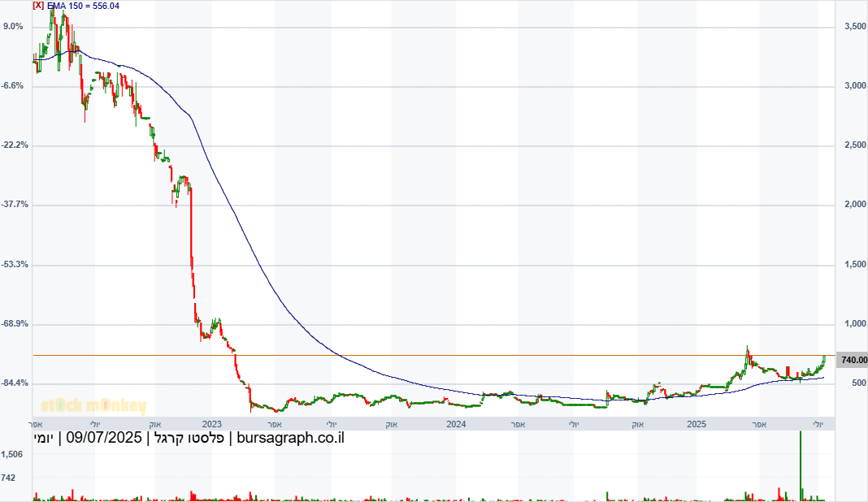Click the tallest green volume spike bar
Viewport: 868px width, 502px height.
801,466
